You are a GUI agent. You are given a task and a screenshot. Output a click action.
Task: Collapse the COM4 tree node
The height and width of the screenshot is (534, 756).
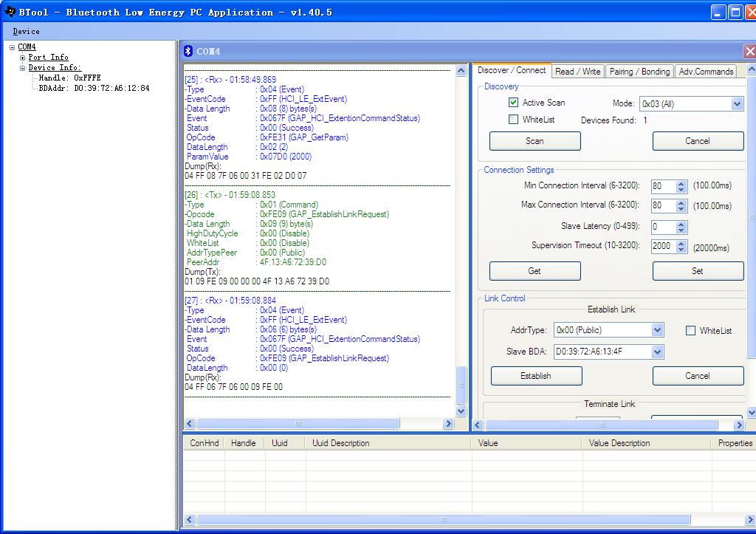pyautogui.click(x=13, y=47)
